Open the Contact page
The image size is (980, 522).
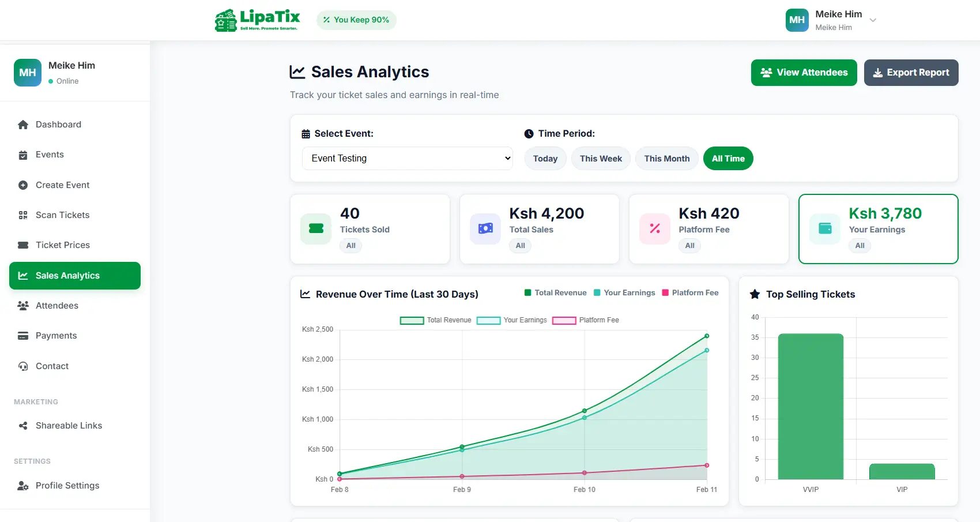[x=75, y=366]
